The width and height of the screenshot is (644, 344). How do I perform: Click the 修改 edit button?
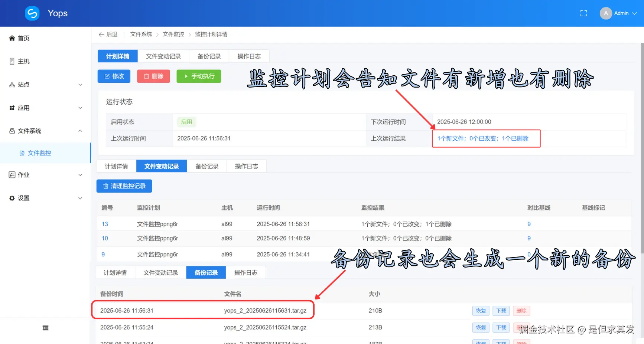click(x=114, y=76)
